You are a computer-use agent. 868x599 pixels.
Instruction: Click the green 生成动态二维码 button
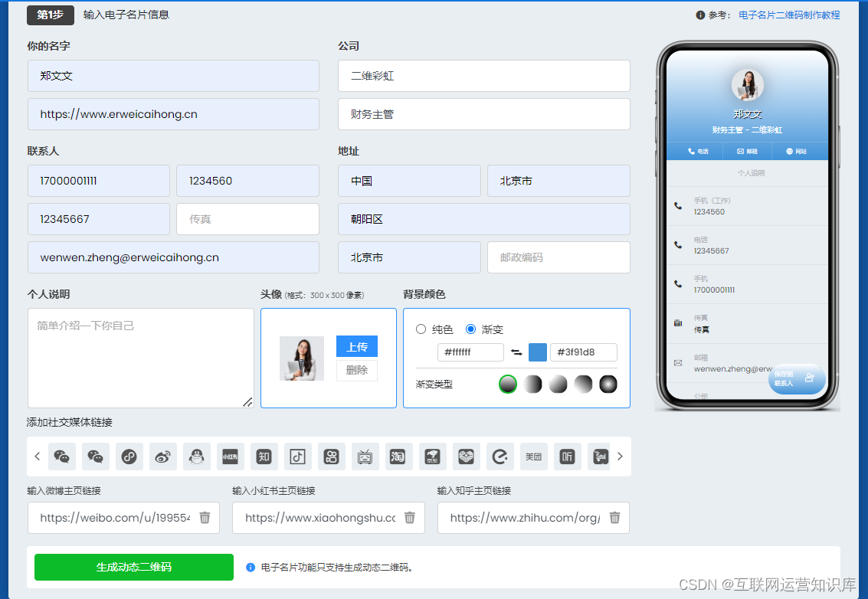134,567
